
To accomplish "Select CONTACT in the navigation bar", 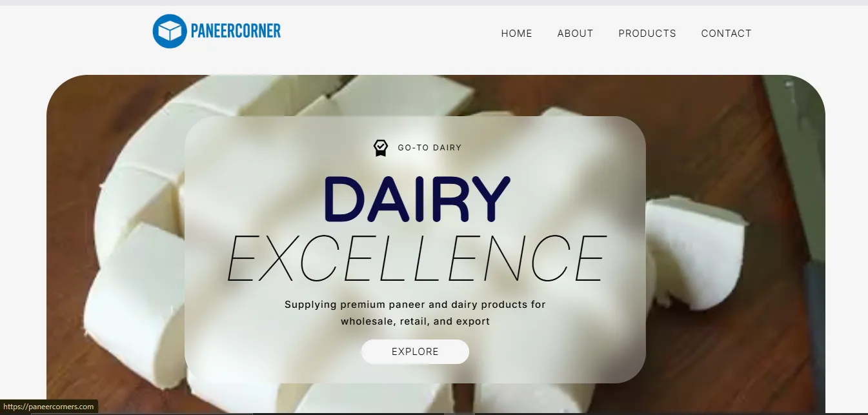I will [x=726, y=34].
